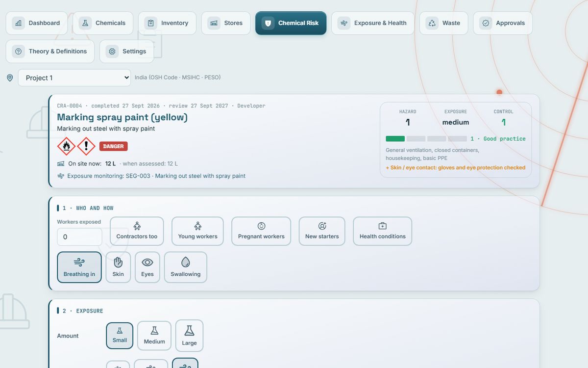Toggle the Young workers option
The height and width of the screenshot is (368, 588).
coord(197,231)
